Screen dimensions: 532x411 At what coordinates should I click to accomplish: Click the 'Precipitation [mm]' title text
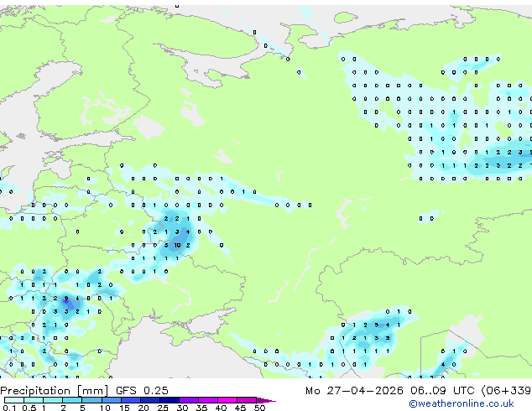55,391
